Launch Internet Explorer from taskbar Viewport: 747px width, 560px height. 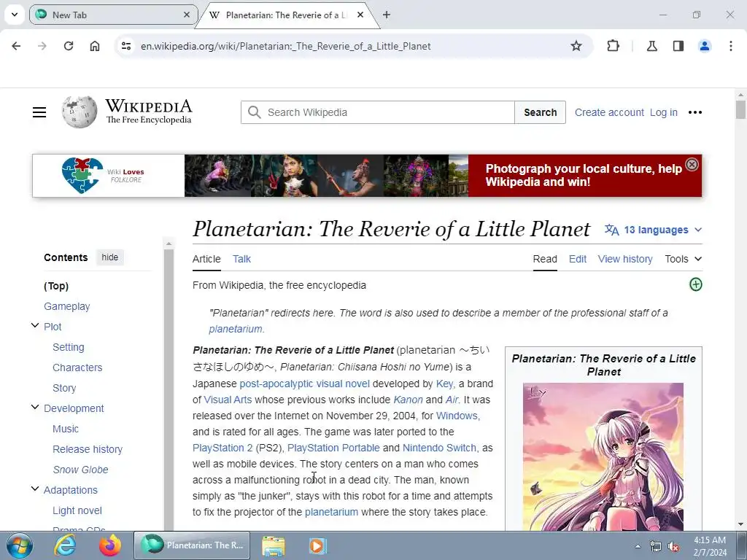(x=65, y=545)
